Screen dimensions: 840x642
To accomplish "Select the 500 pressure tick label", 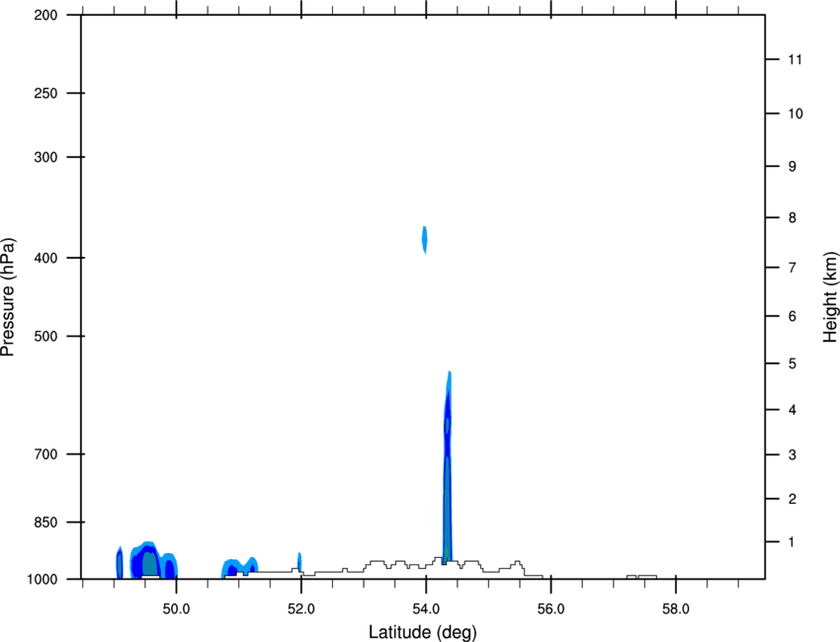I will (x=45, y=336).
